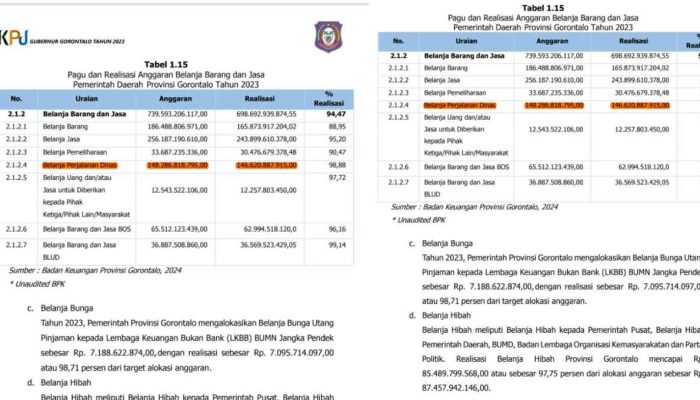
Task: Select 30.476.679.378,48 in left table
Action: [x=268, y=152]
